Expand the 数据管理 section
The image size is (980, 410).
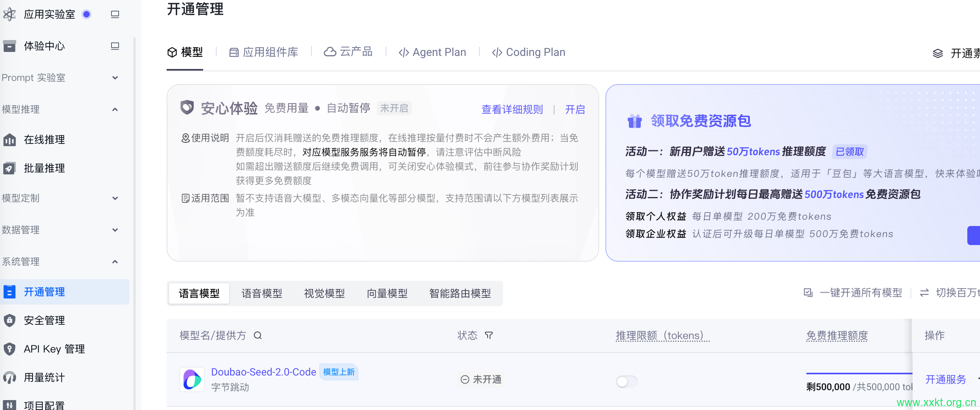coord(115,230)
